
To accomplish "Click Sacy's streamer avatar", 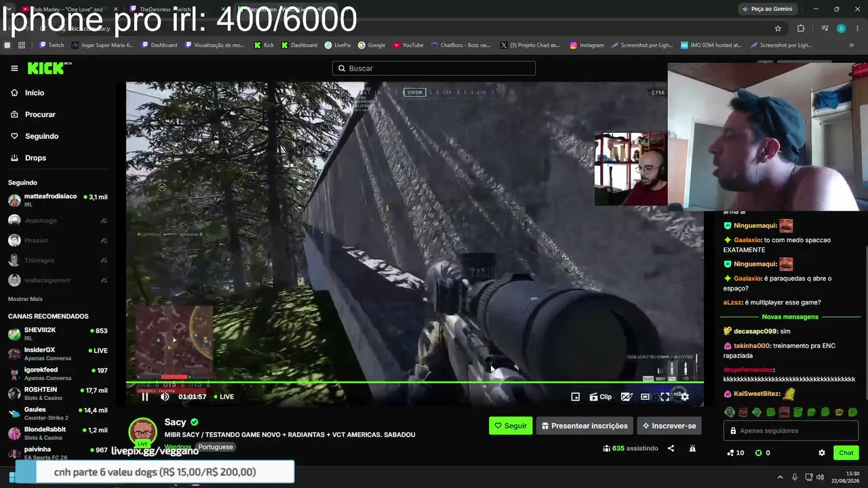I will [x=142, y=432].
